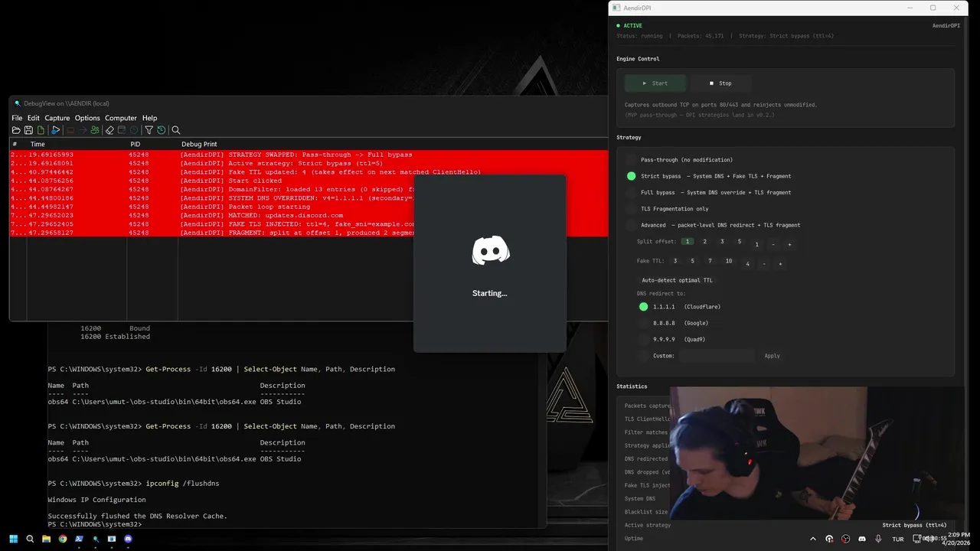Open Chrome from the taskbar
This screenshot has width=980, height=551.
[63, 539]
